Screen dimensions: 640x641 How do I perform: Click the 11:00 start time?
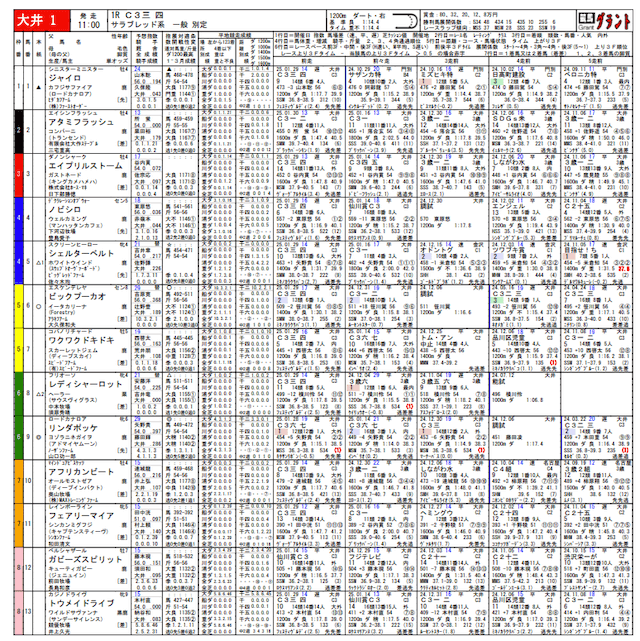[x=89, y=25]
